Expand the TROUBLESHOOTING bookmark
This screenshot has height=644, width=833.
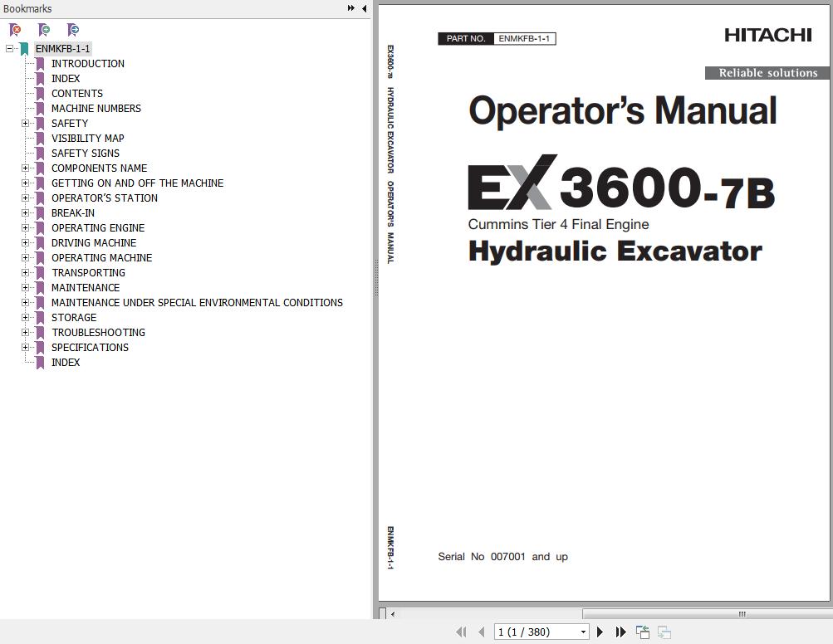click(25, 332)
